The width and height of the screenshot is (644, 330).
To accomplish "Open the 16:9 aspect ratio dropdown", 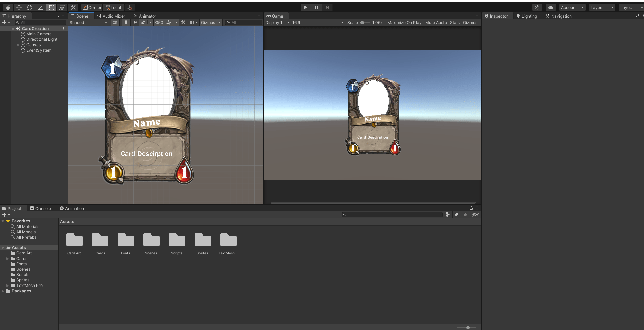I will 318,23.
